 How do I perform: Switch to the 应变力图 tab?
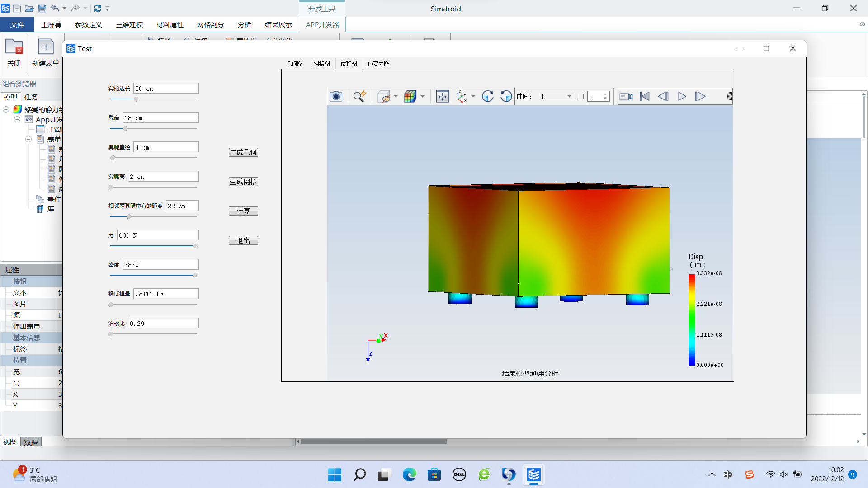coord(378,64)
